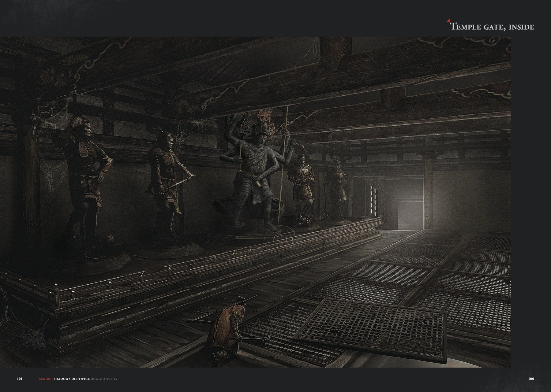551x392 pixels.
Task: Click page number 100 in the footer
Action: pyautogui.click(x=531, y=379)
